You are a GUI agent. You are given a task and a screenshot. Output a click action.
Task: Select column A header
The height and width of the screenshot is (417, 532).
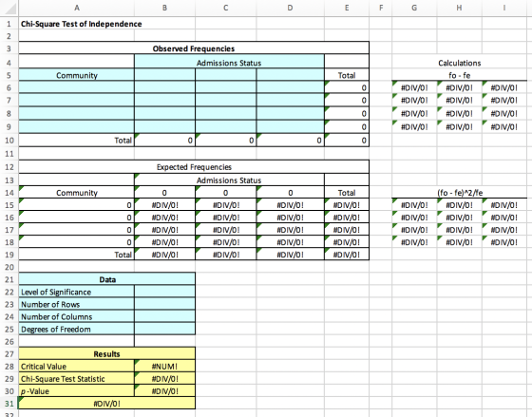pyautogui.click(x=77, y=8)
